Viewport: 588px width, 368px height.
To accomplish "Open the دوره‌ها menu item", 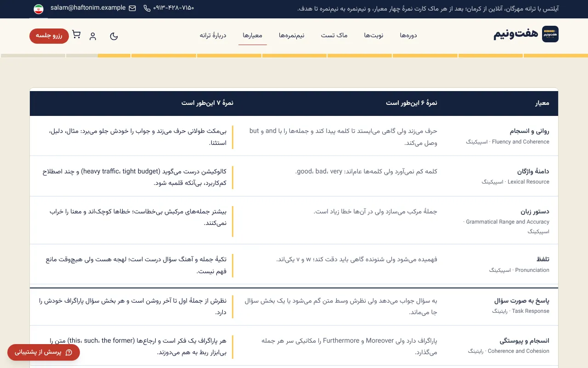I will coord(408,35).
